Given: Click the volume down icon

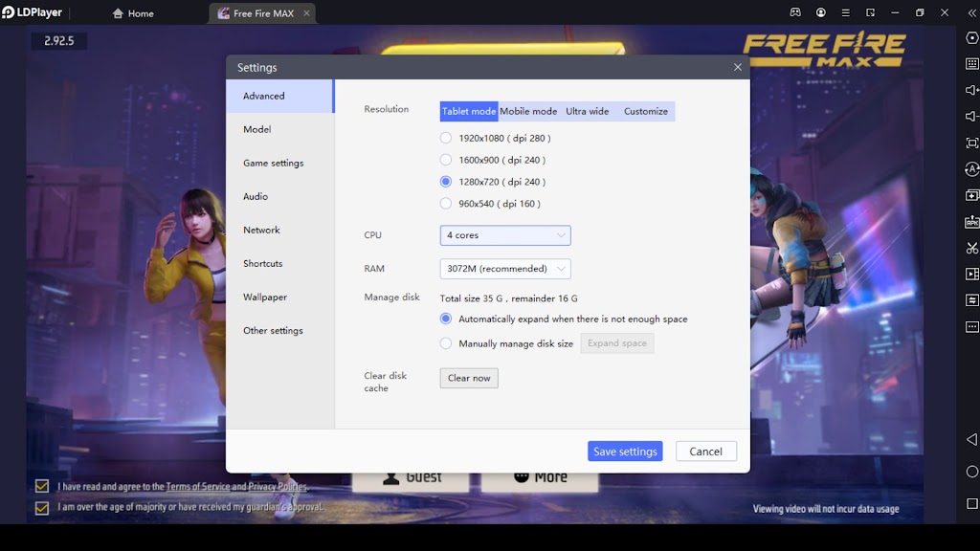Looking at the screenshot, I should pos(972,117).
